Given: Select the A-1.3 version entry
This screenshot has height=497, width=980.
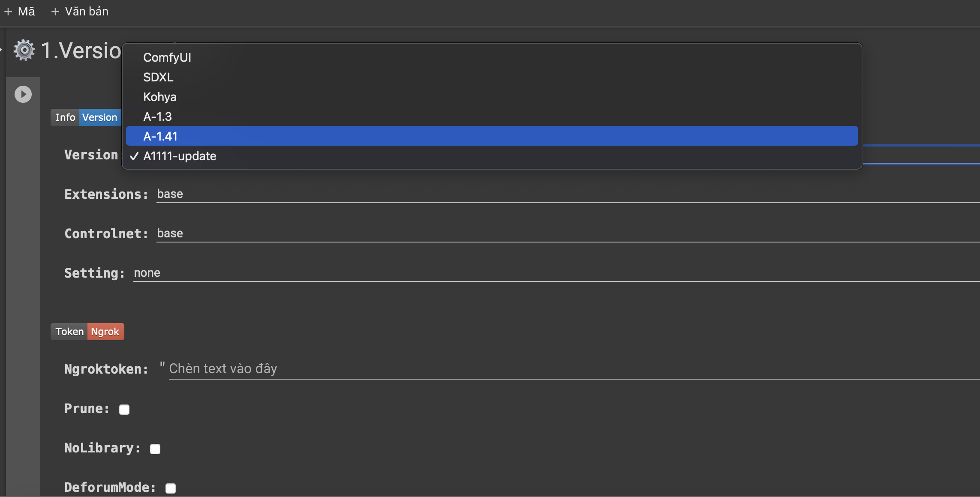Looking at the screenshot, I should click(157, 117).
